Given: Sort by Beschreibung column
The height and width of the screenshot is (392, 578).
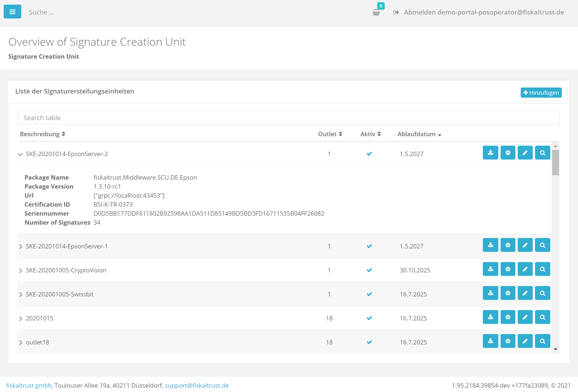Looking at the screenshot, I should [43, 134].
